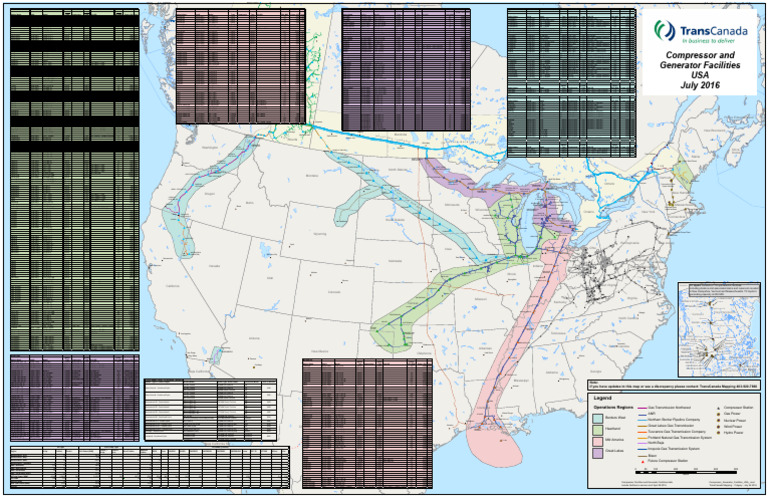
Task: Click the TransCanada wordmark text
Action: pos(713,31)
